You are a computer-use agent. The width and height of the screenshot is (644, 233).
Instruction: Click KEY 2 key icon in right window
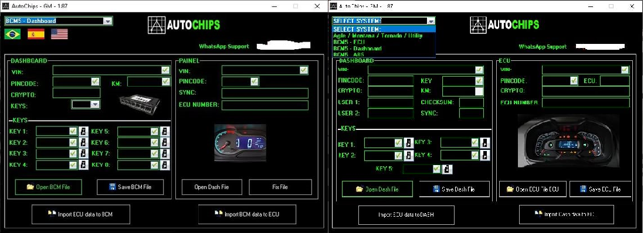pyautogui.click(x=409, y=156)
